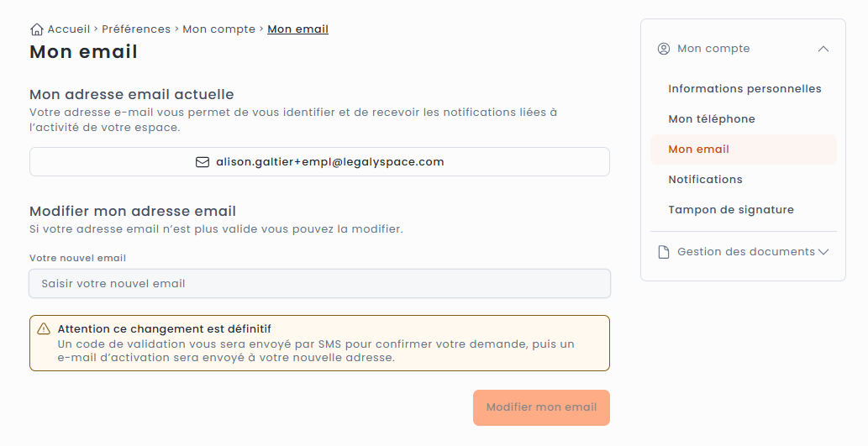Click the current email address box
This screenshot has height=446, width=868.
point(319,162)
